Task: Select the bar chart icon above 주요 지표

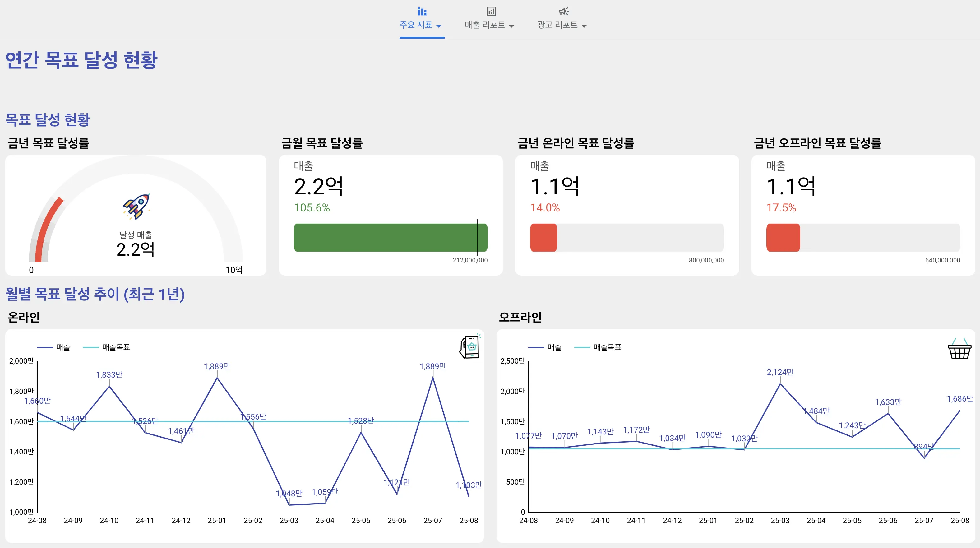Action: [x=422, y=12]
